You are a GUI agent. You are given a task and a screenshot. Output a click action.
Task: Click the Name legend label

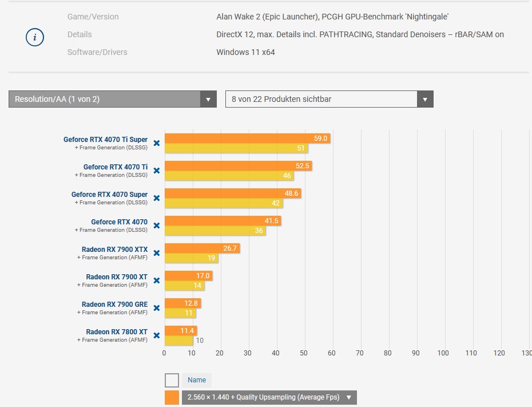coord(197,380)
